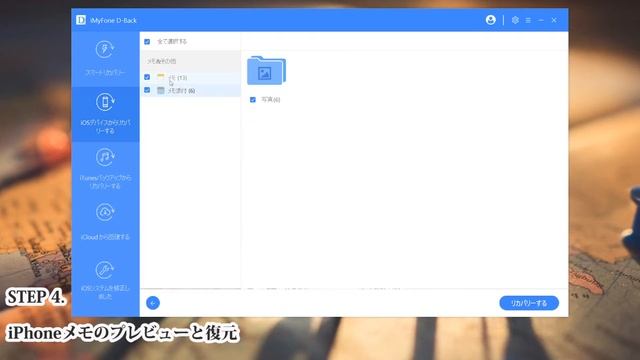Screen dimensions: 640x360
Task: Open the user account icon
Action: [491, 20]
